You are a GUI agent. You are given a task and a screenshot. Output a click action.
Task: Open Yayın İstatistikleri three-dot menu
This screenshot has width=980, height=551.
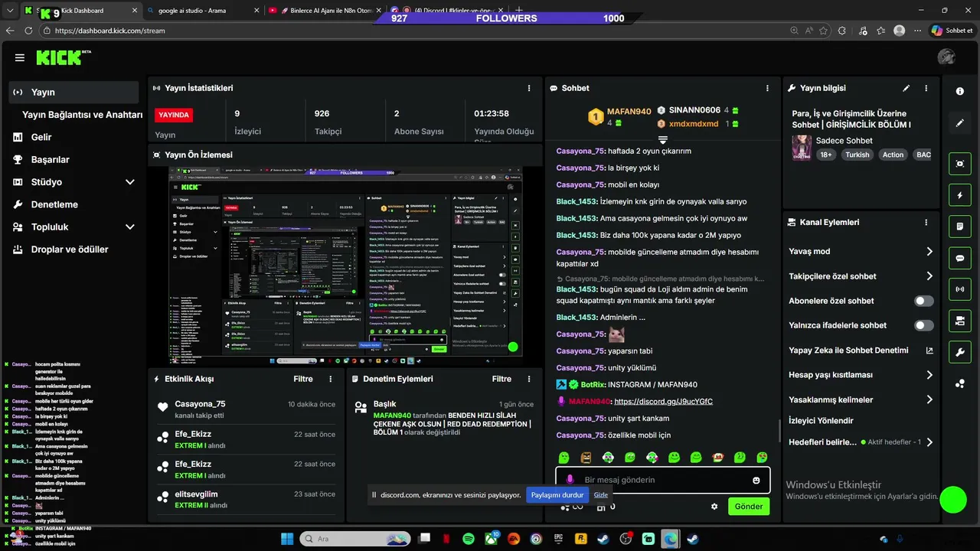pos(529,88)
